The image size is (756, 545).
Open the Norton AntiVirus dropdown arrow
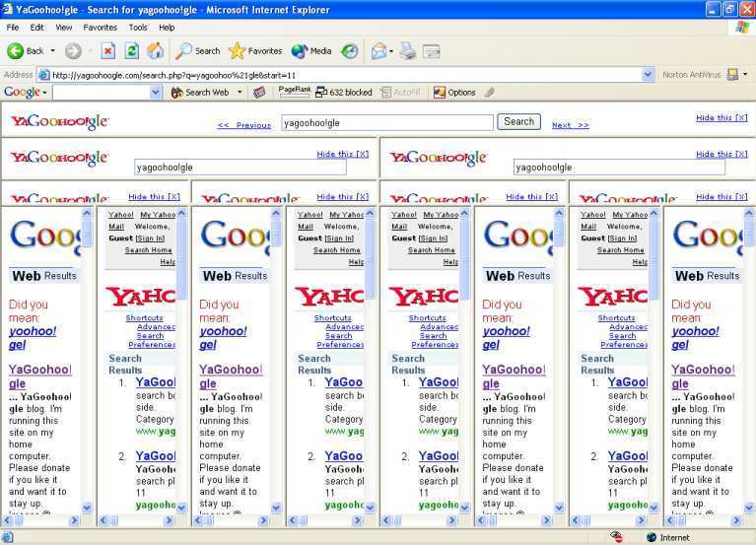coord(745,74)
